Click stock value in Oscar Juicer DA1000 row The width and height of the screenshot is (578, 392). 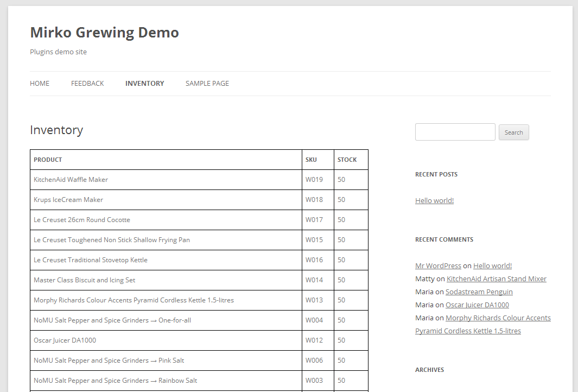point(341,341)
